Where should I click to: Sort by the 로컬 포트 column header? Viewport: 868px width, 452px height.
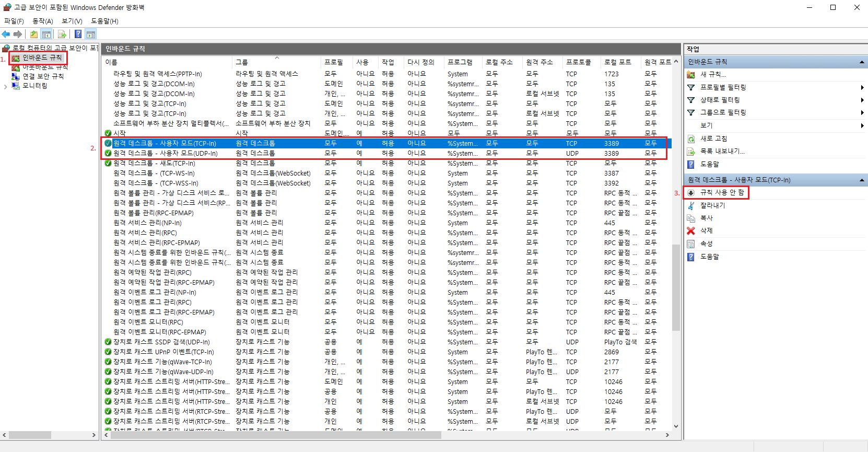pyautogui.click(x=620, y=62)
